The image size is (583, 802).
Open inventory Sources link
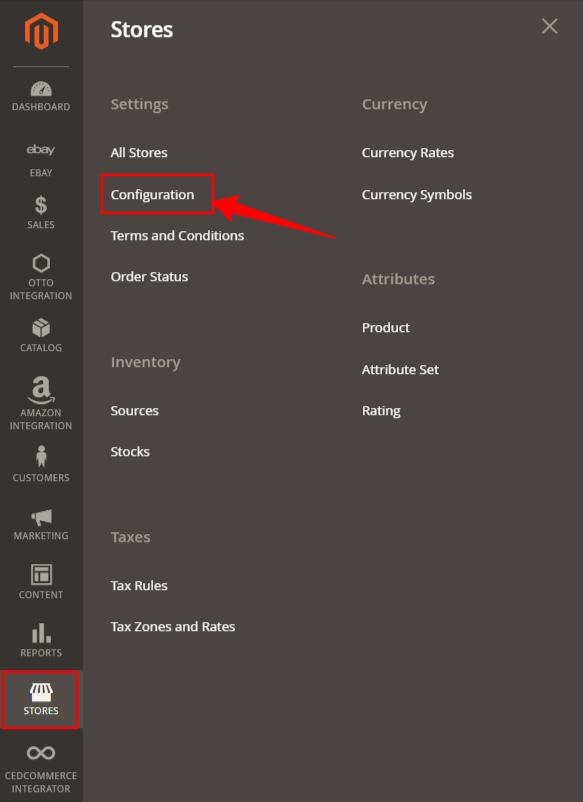(x=134, y=411)
